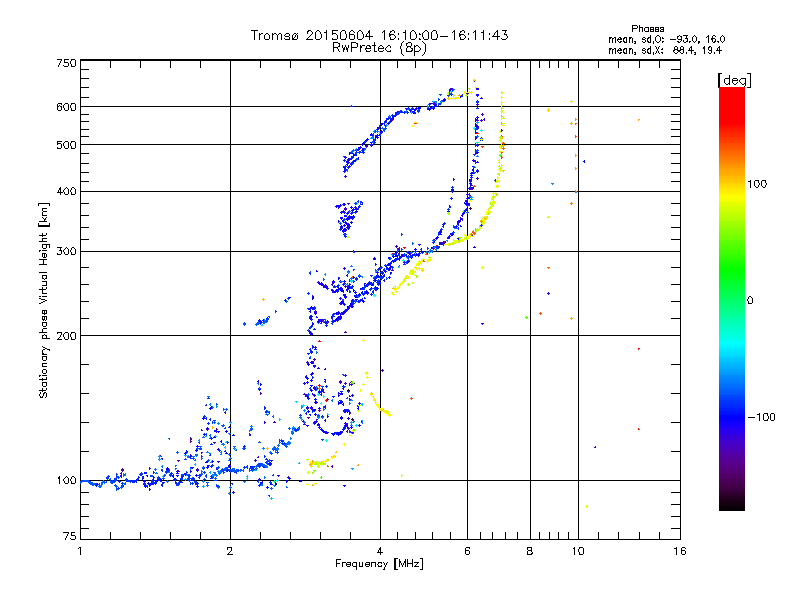
Task: Click the 'Frequency [MHz]' axis label
Action: [379, 564]
